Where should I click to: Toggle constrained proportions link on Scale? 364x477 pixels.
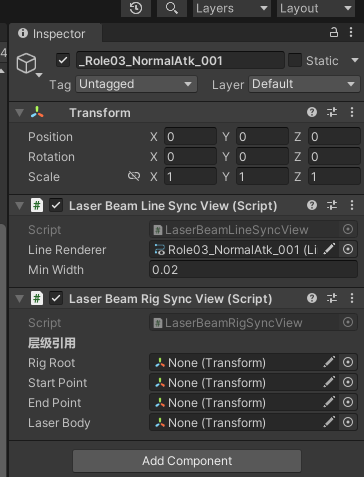coord(134,176)
